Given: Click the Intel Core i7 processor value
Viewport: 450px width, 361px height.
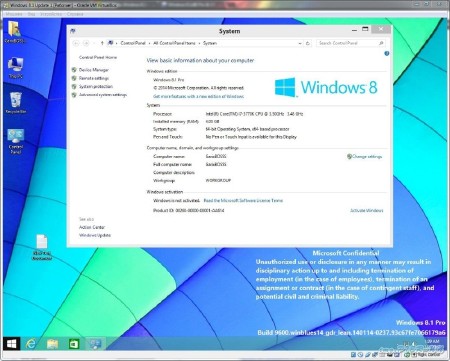Looking at the screenshot, I should coord(254,114).
